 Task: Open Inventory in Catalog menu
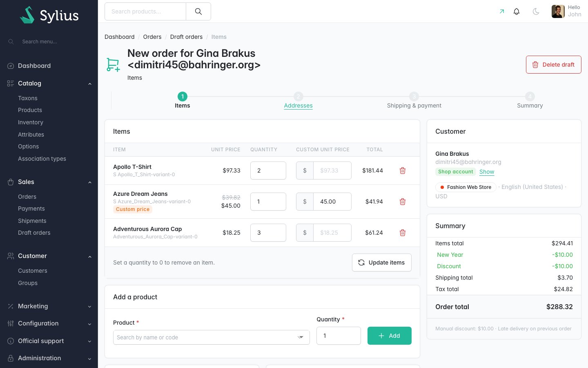click(31, 122)
